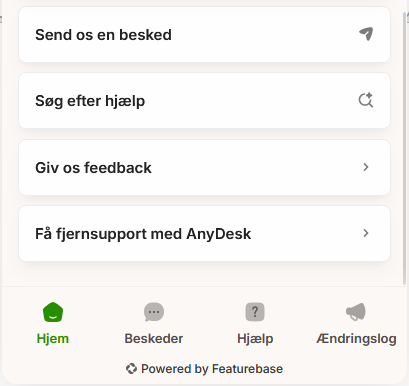
Task: Click the vertical scrollbar on the right
Action: (406, 148)
